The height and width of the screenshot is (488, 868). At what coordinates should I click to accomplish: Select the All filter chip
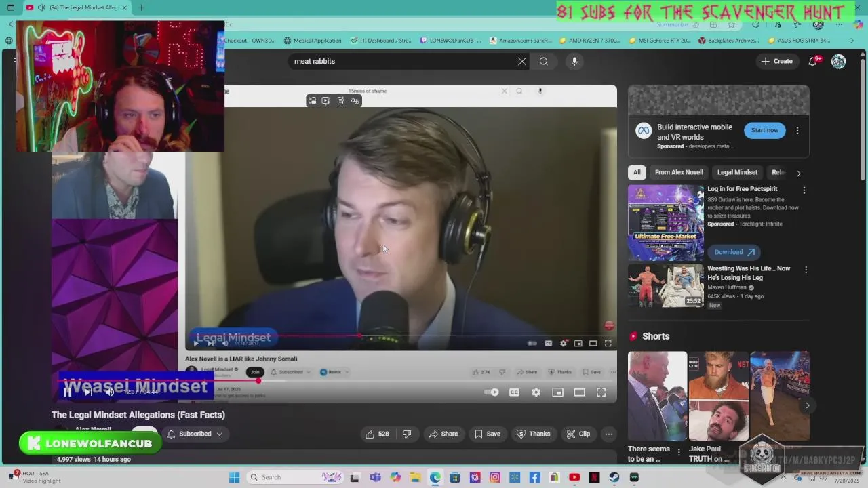pos(637,172)
